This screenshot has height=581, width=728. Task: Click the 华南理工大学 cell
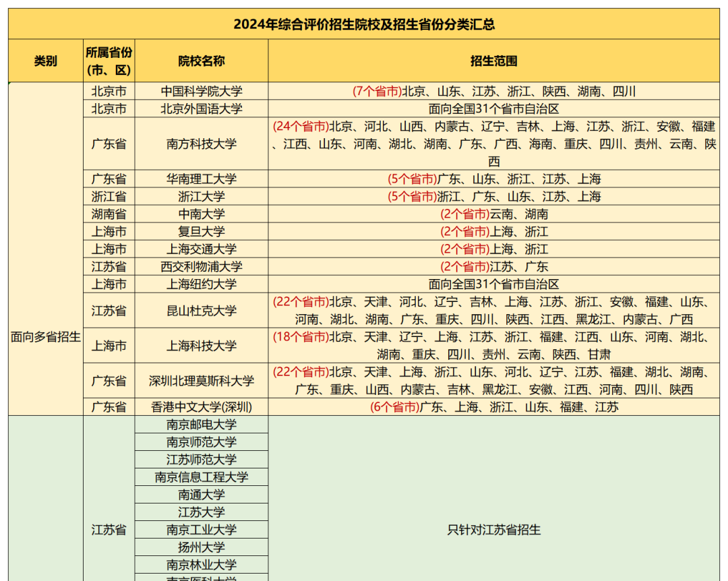202,179
